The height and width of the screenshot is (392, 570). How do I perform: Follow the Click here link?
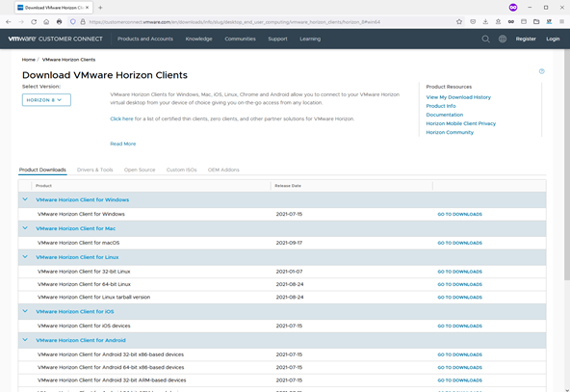121,118
